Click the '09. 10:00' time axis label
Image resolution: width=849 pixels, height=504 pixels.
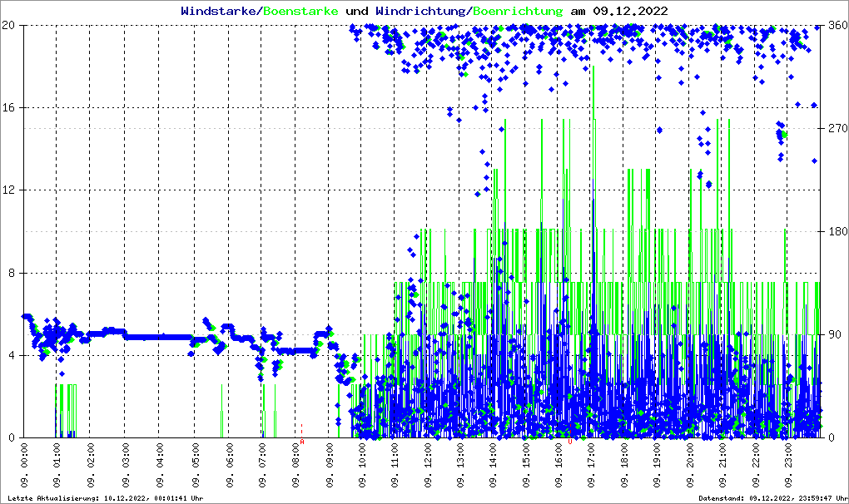click(x=362, y=466)
